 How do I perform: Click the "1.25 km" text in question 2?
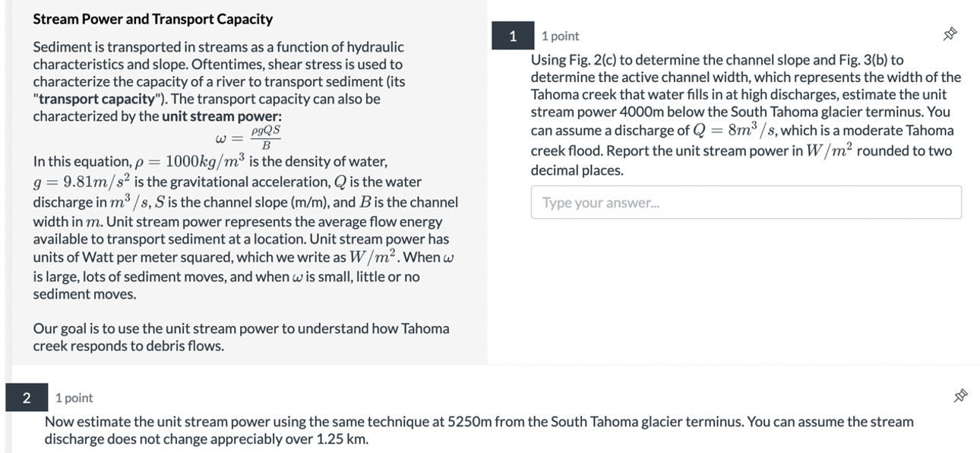pyautogui.click(x=343, y=439)
